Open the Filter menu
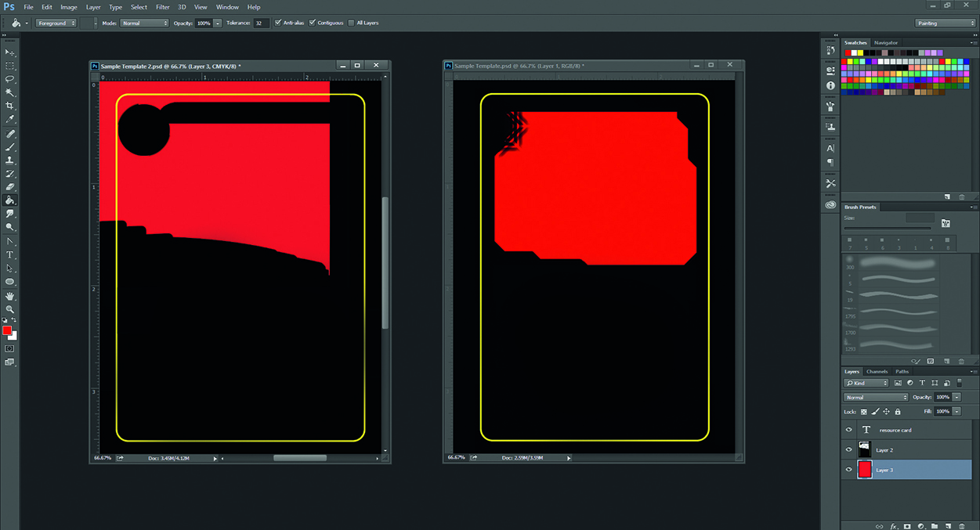 162,6
